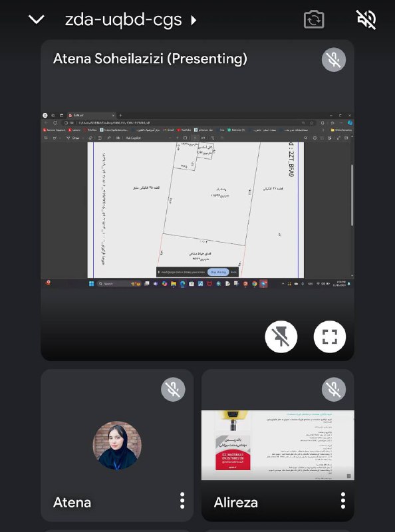Screen dimensions: 395x532
Task: Open meeting details for zda-uqbd-cgs
Action: 130,20
